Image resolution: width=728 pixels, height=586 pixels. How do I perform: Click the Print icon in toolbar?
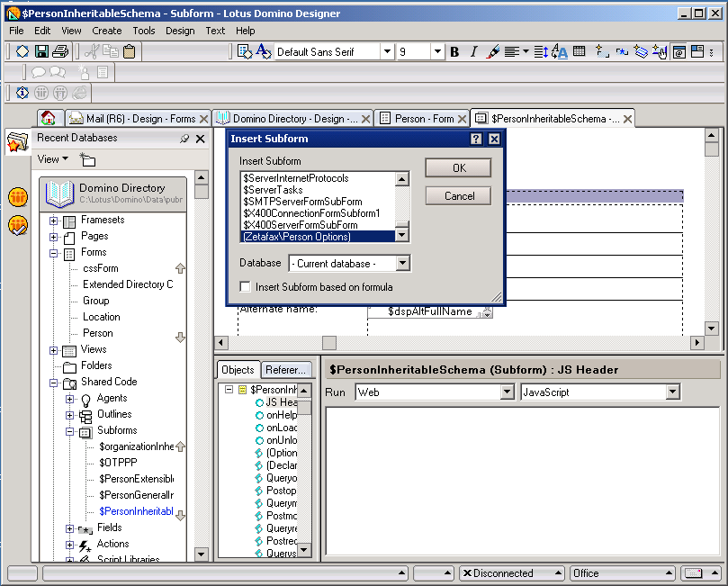click(x=60, y=52)
